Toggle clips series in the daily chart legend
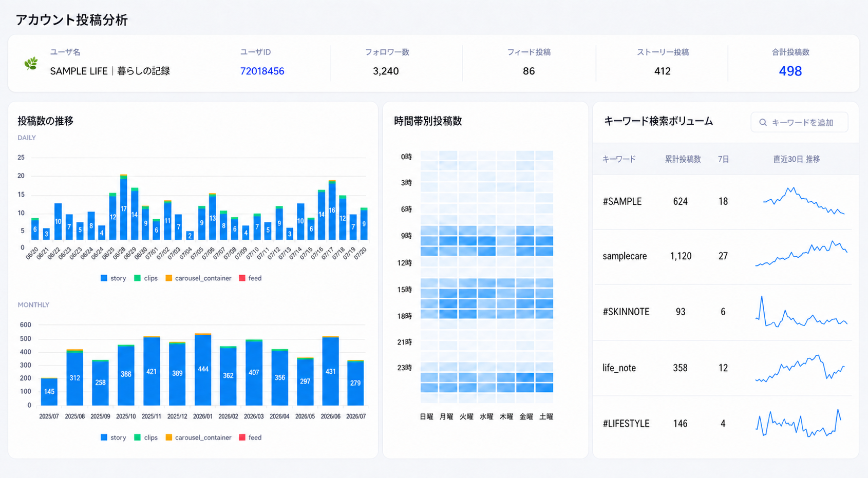Screen dimensions: 868x478 click(146, 278)
